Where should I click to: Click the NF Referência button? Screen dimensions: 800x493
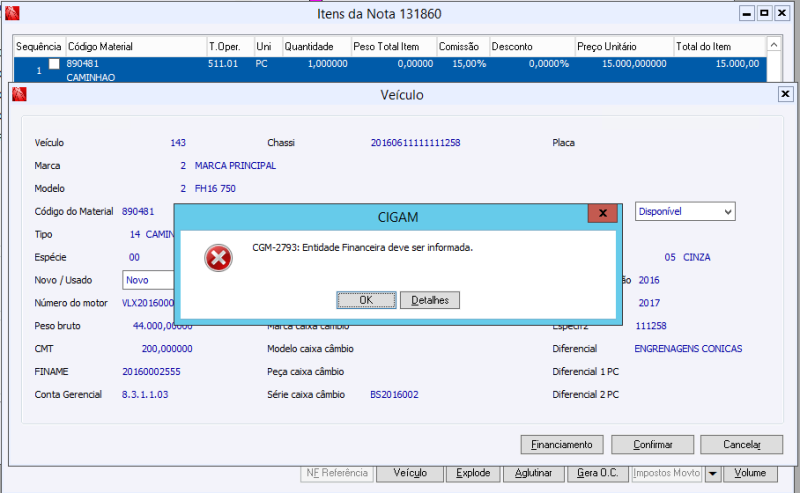point(337,473)
